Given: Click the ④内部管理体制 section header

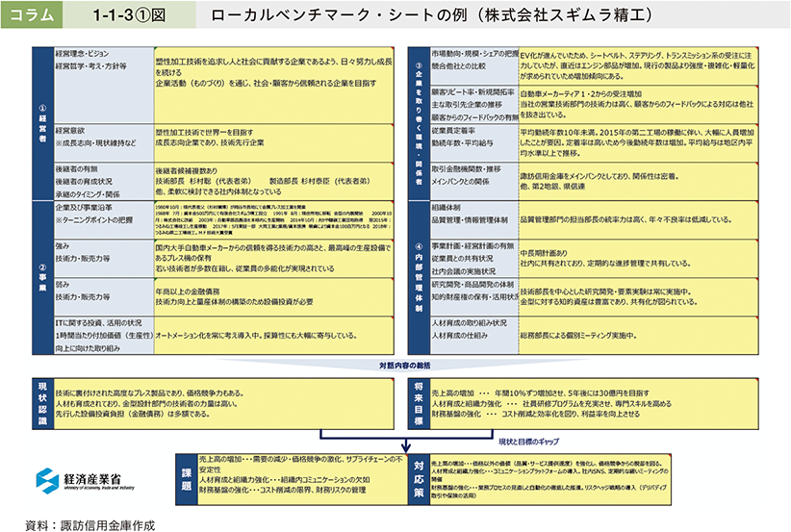Looking at the screenshot, I should click(x=419, y=278).
